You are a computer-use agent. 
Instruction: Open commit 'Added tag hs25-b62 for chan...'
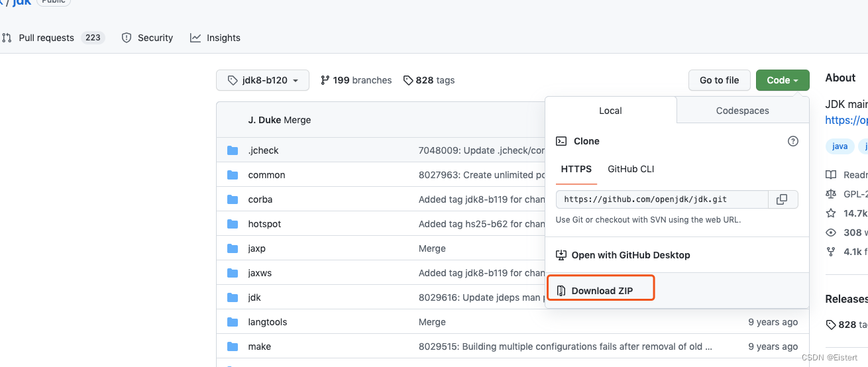tap(481, 224)
